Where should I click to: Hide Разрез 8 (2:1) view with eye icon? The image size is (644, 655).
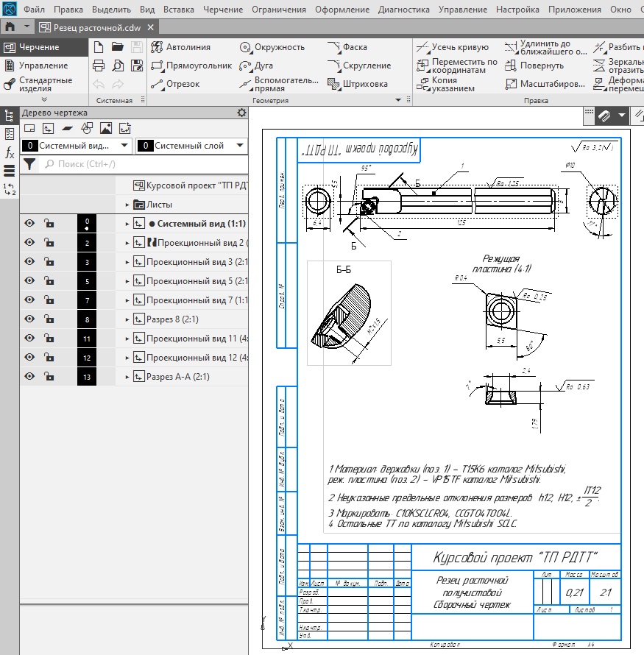pyautogui.click(x=29, y=319)
